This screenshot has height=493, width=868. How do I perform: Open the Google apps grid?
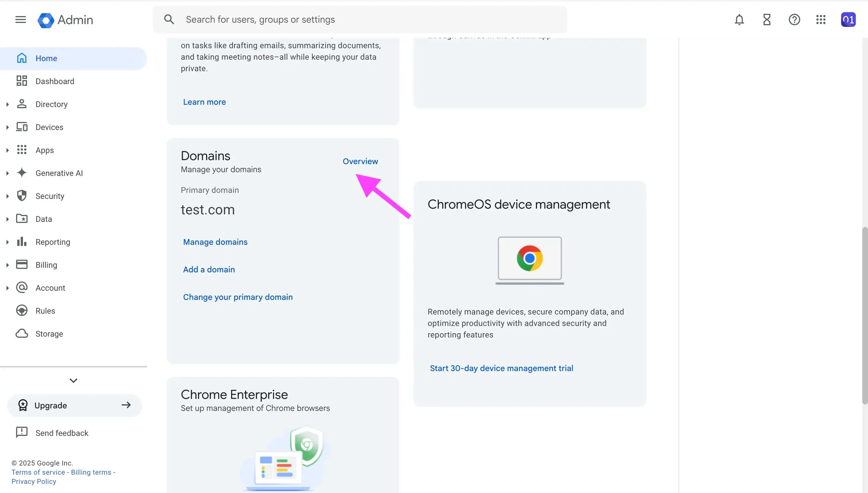point(821,19)
